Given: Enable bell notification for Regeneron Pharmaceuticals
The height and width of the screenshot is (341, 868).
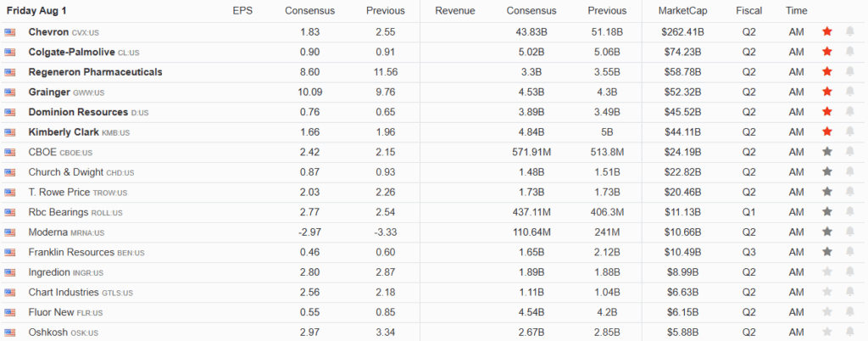Looking at the screenshot, I should tap(849, 72).
